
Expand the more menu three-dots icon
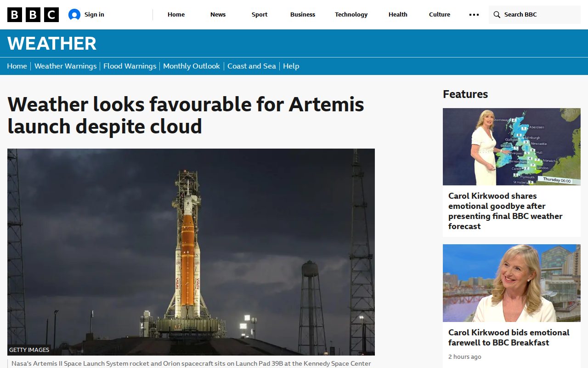pyautogui.click(x=474, y=15)
